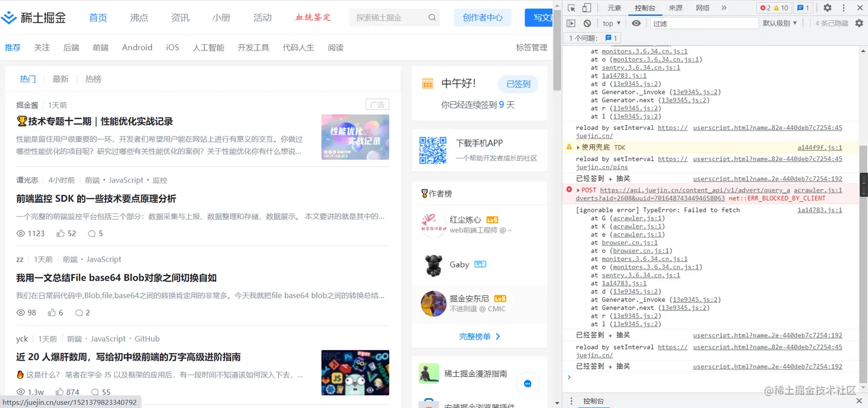Switch to the 来源 DevTools tab
The height and width of the screenshot is (408, 868).
tap(676, 8)
